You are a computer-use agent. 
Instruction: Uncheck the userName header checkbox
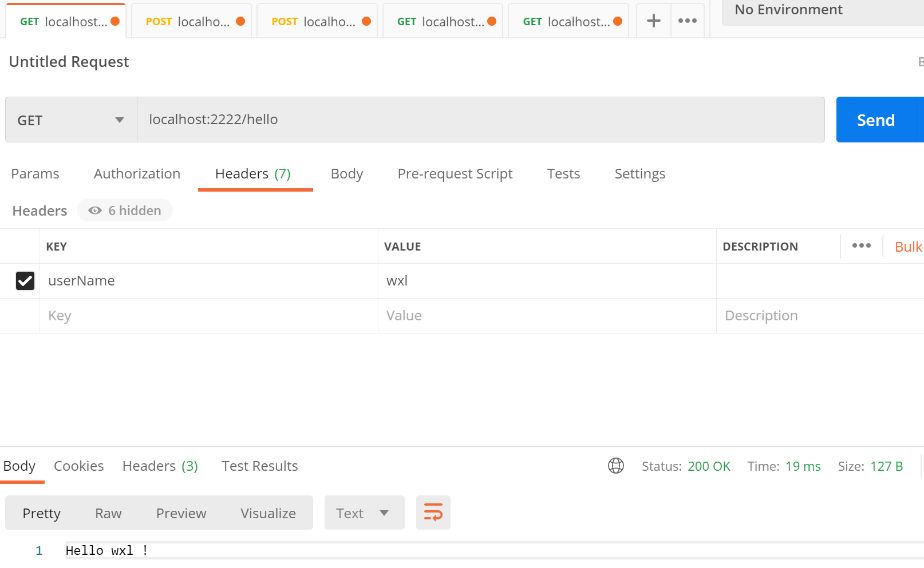[x=25, y=281]
